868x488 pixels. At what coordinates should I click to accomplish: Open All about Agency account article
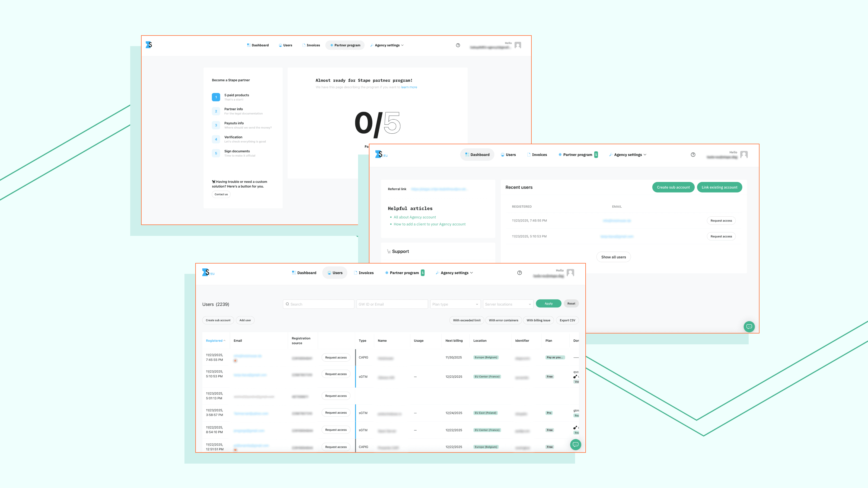[414, 217]
